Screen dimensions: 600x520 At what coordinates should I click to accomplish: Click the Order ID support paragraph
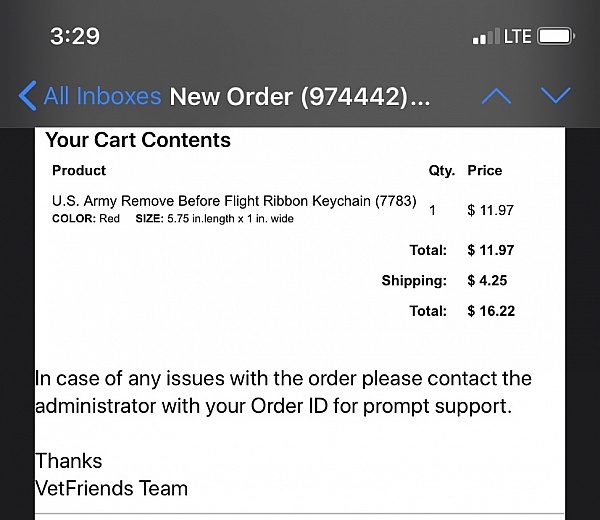tap(283, 393)
